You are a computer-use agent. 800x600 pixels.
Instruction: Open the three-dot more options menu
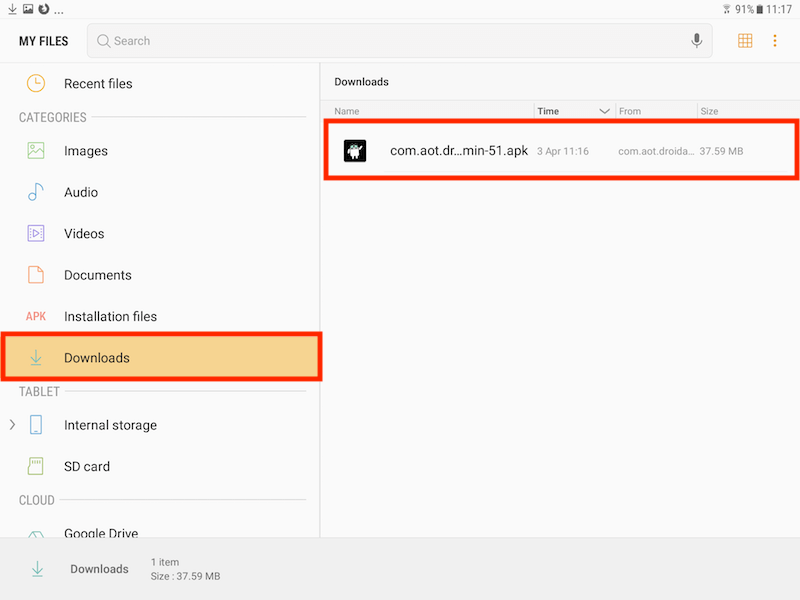[774, 40]
